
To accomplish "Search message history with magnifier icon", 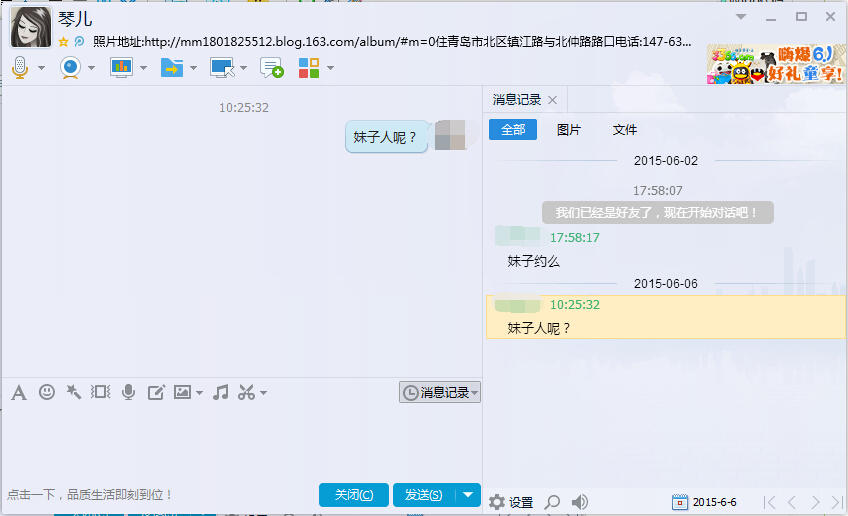I will (552, 502).
